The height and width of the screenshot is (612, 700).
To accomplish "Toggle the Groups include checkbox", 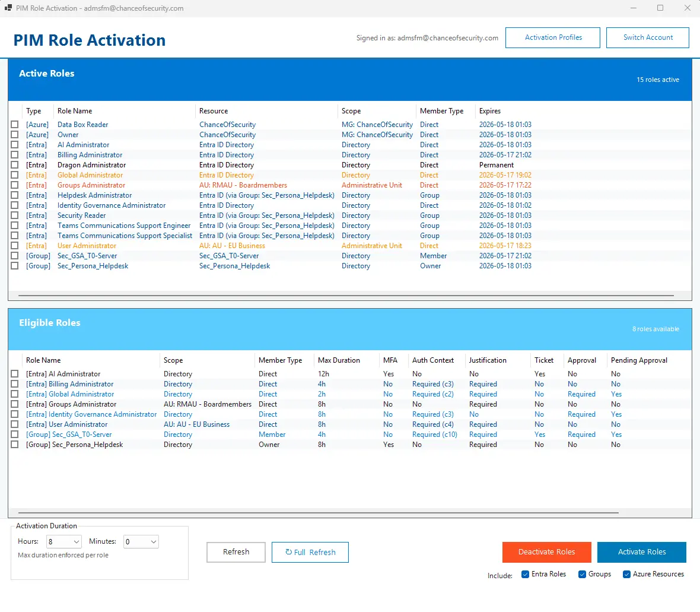I will [x=582, y=575].
